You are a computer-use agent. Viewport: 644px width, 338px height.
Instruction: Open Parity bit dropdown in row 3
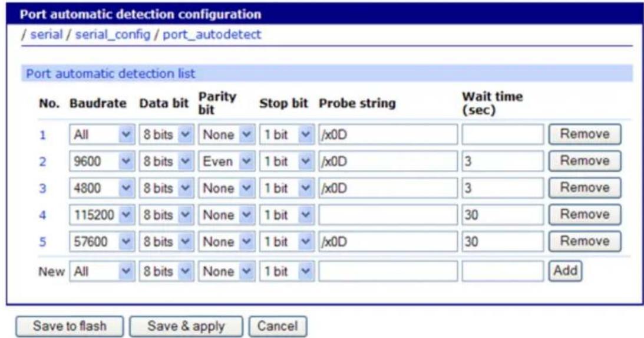(x=227, y=188)
